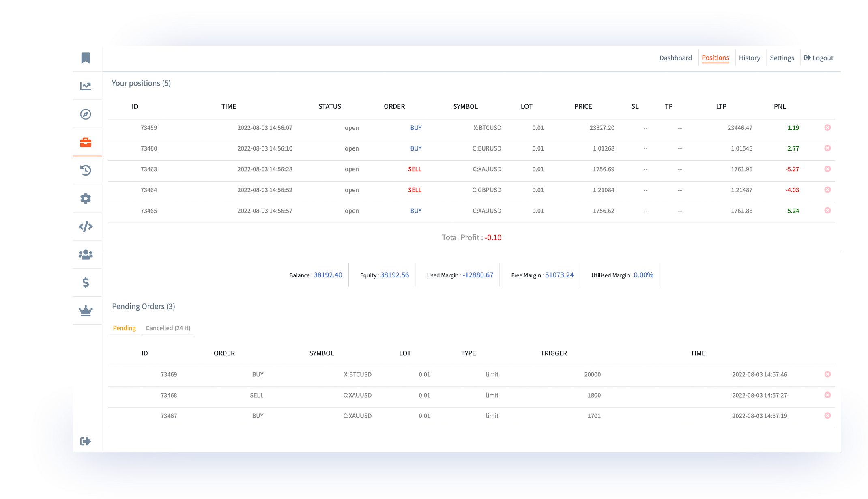Click the sidebar sign-out arrow icon
Image resolution: width=868 pixels, height=499 pixels.
[x=86, y=441]
